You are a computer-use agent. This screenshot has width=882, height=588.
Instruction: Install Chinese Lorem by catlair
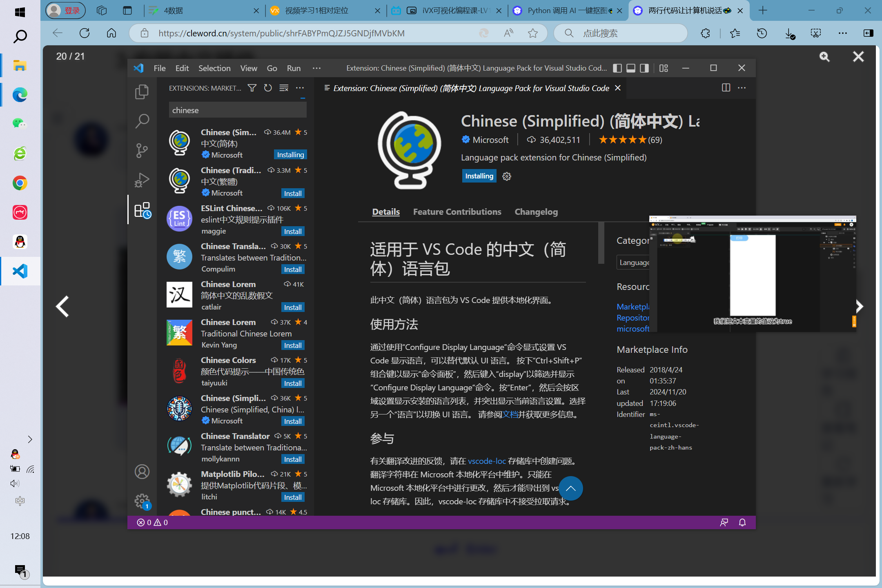293,307
